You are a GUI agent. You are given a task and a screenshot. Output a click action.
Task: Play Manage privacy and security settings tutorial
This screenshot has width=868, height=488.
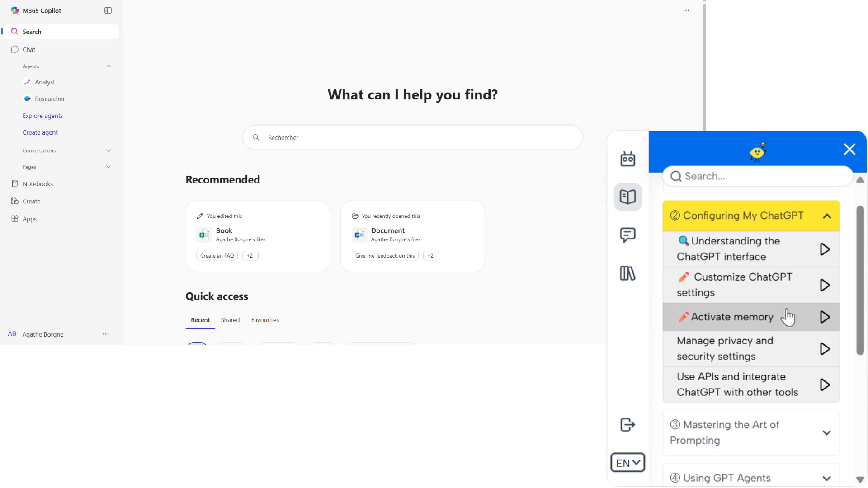tap(825, 349)
